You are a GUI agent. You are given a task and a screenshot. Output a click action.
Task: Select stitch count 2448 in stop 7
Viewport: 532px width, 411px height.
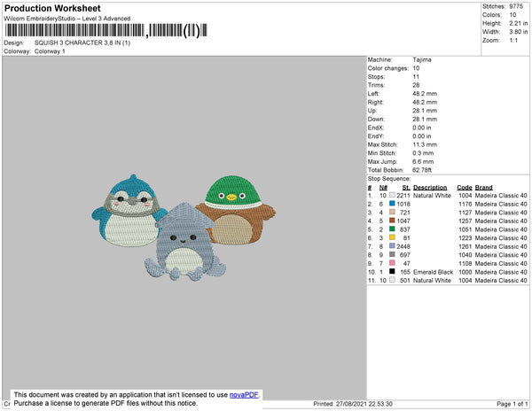click(403, 246)
